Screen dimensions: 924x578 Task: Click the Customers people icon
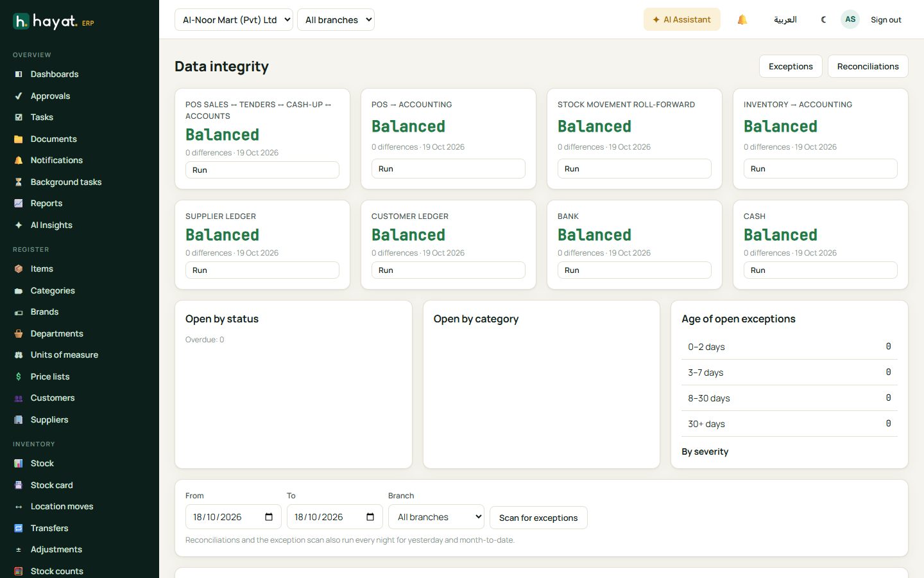19,398
